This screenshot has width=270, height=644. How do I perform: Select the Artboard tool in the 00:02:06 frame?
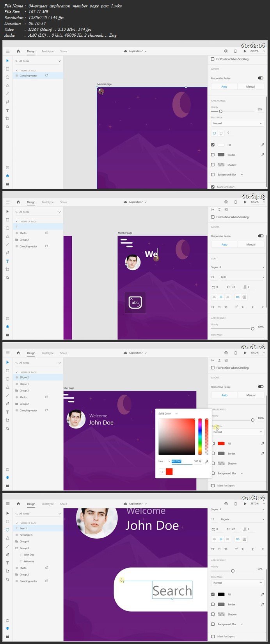[7, 119]
